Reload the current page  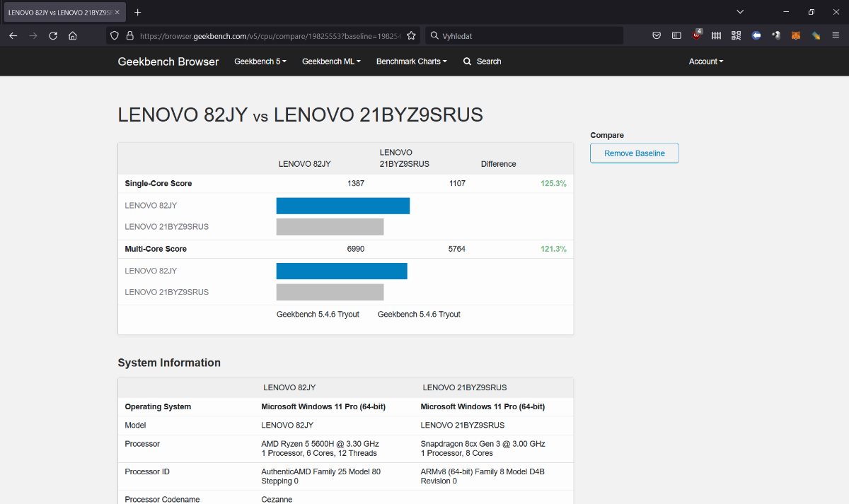point(53,35)
